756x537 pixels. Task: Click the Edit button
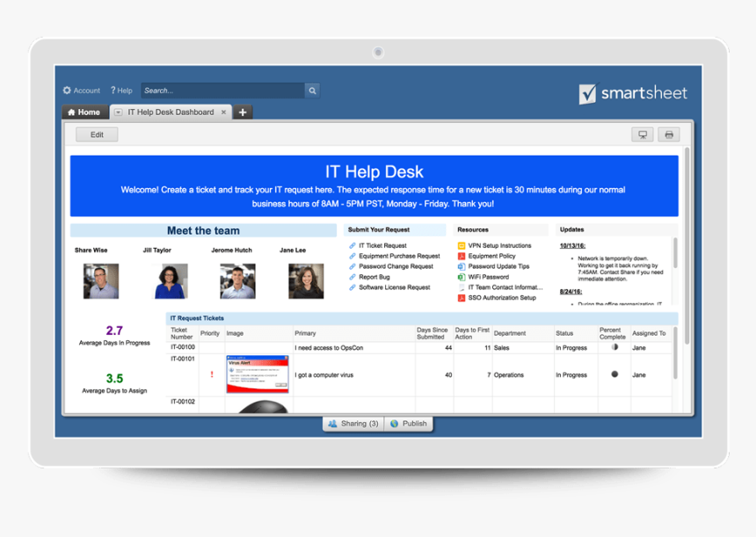coord(97,134)
